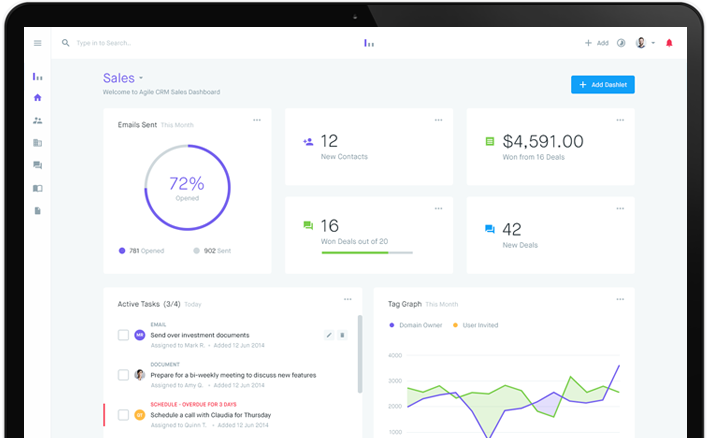Open the user profile avatar dropdown
This screenshot has height=438, width=707.
click(x=645, y=43)
